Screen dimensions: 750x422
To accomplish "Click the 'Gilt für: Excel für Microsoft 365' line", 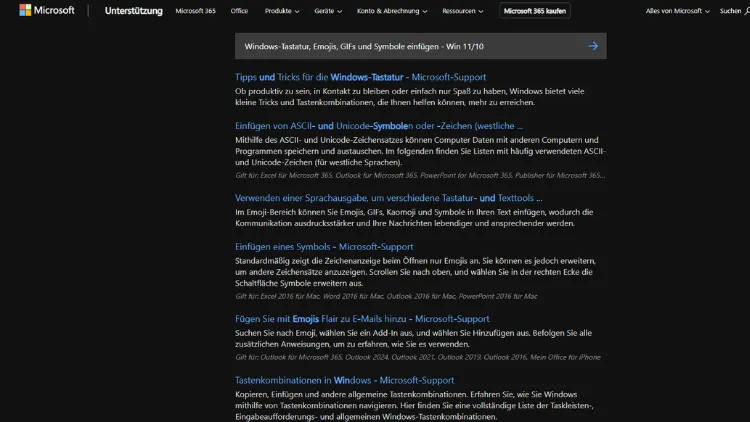I will [x=420, y=176].
